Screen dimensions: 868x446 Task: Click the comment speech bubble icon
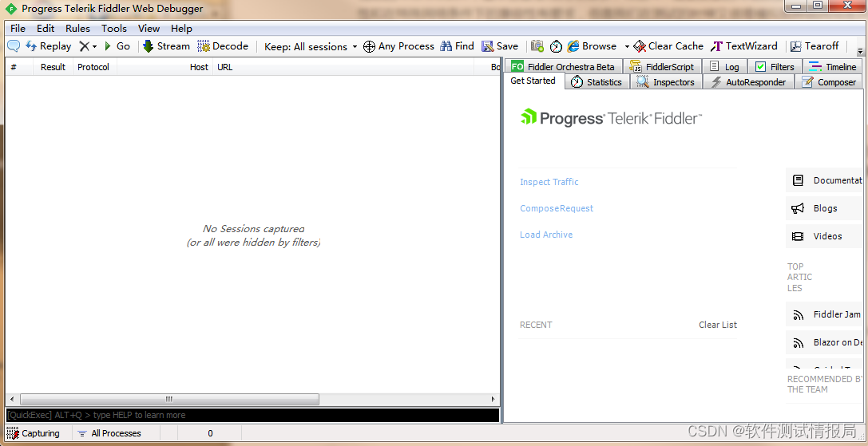click(x=14, y=46)
